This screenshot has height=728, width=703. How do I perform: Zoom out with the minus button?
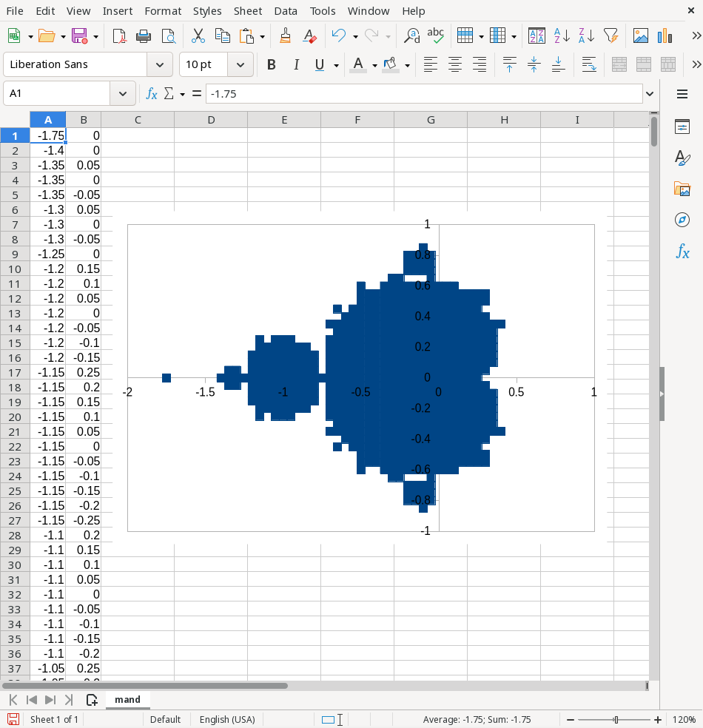point(571,720)
